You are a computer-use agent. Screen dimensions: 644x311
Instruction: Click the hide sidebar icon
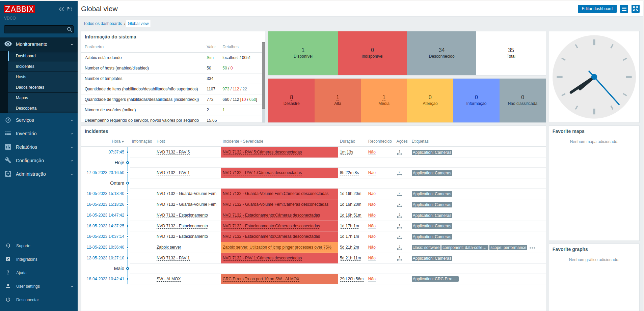click(70, 9)
